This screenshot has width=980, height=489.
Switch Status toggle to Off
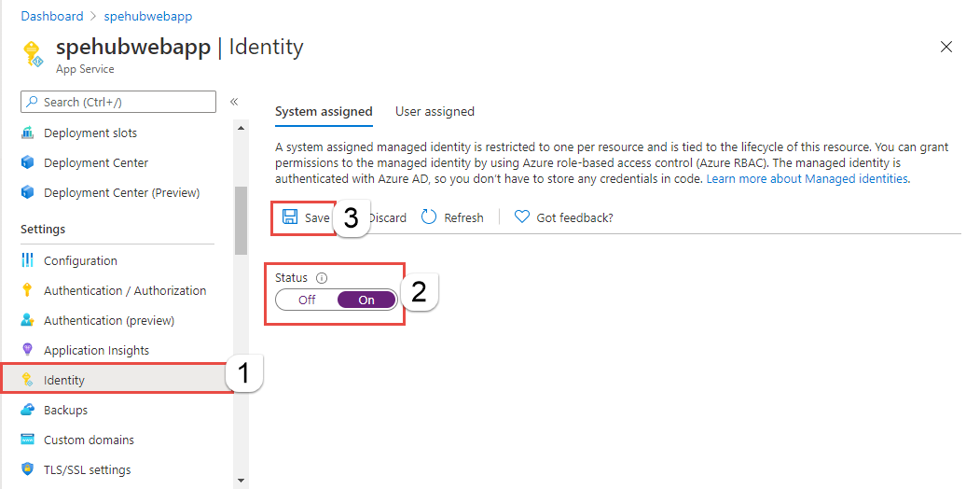pyautogui.click(x=307, y=300)
